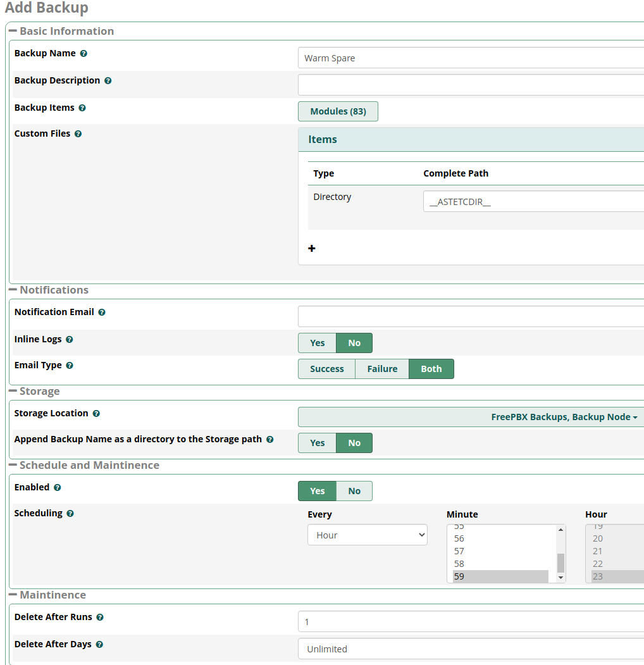The height and width of the screenshot is (665, 644).
Task: Click help icon next to Storage Location
Action: pos(96,414)
